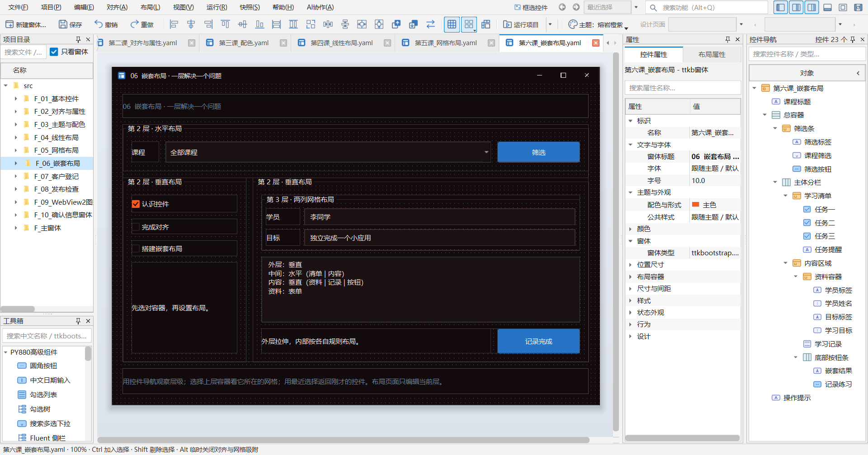Click the center horizontally align icon
This screenshot has height=455, width=868.
191,24
